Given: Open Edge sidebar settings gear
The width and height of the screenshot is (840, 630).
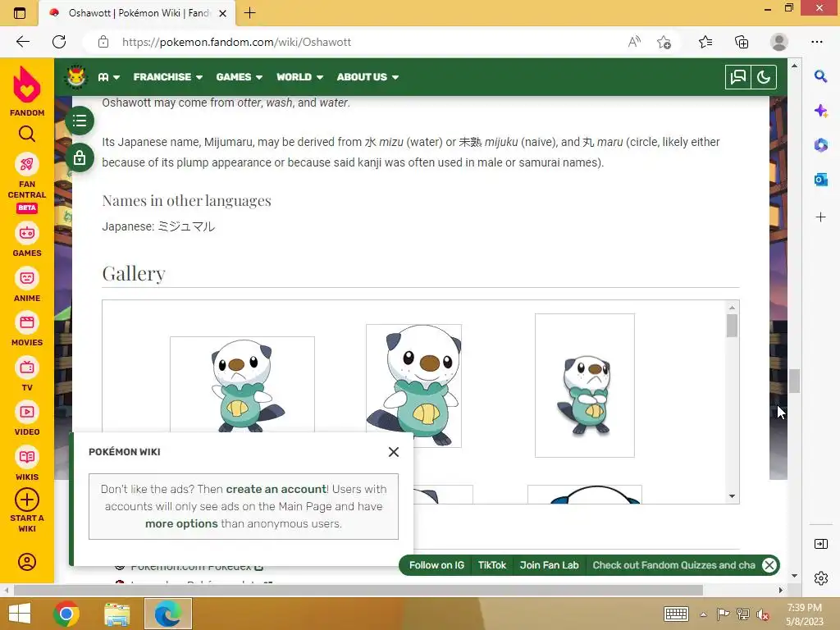Looking at the screenshot, I should (x=820, y=578).
